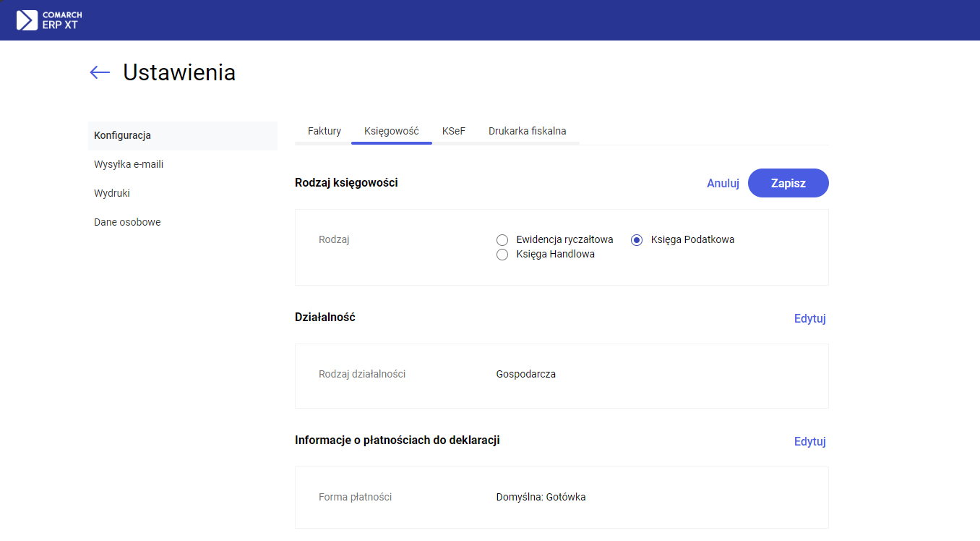Click the Gospodarcza activity type value
This screenshot has width=980, height=541.
[x=525, y=375]
